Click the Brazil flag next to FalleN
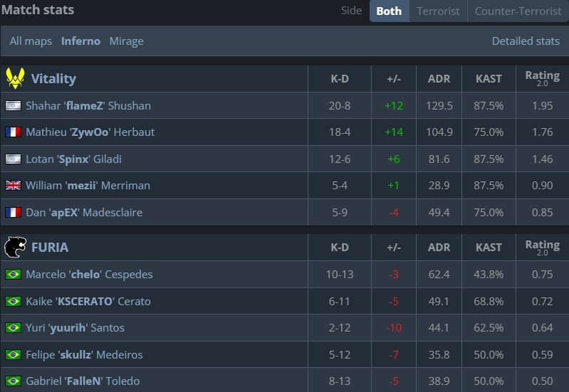 (13, 381)
